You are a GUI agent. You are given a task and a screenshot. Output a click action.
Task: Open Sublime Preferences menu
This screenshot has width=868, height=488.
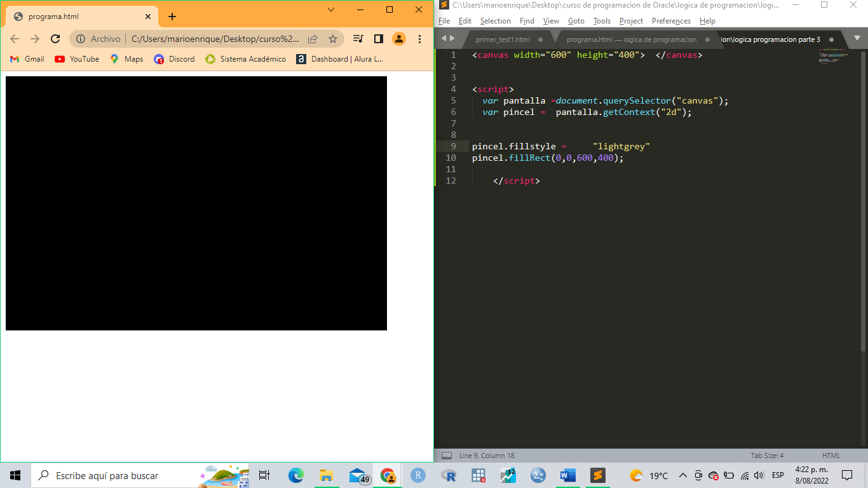tap(671, 21)
